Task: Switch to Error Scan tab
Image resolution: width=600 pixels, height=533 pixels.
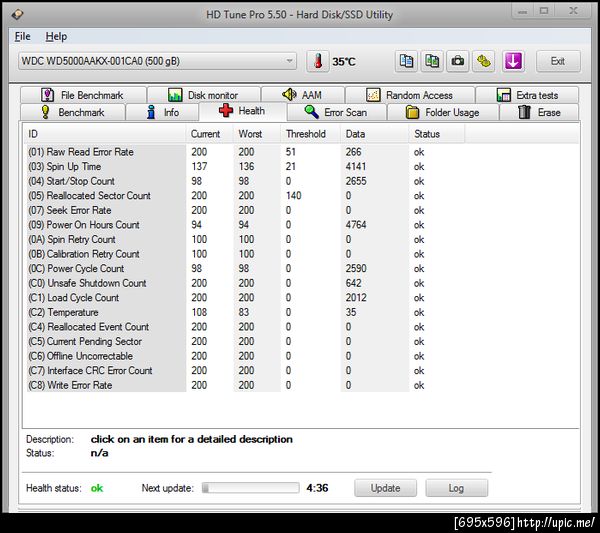Action: point(337,112)
